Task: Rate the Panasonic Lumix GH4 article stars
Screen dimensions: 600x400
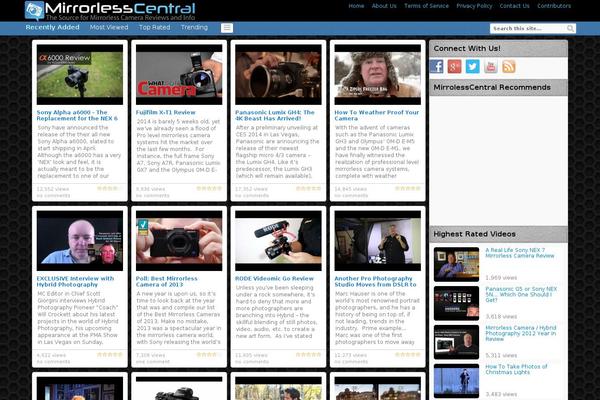Action: pyautogui.click(x=308, y=188)
